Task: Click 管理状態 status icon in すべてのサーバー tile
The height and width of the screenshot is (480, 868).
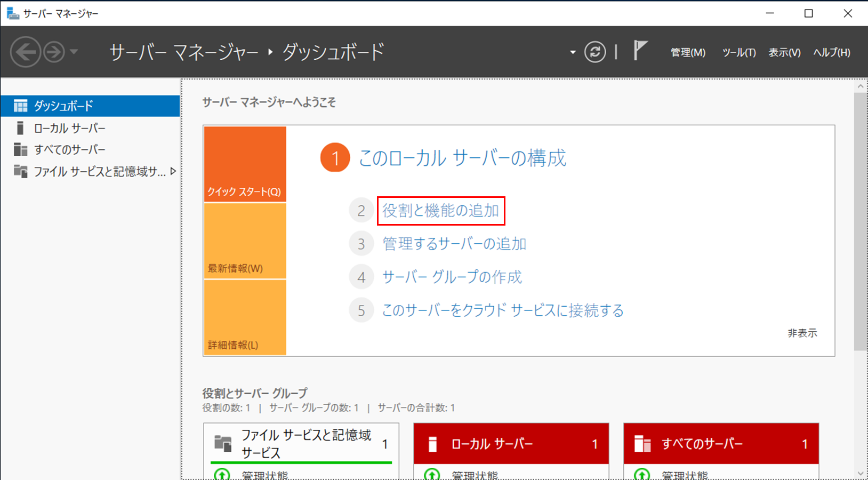Action: pos(642,474)
